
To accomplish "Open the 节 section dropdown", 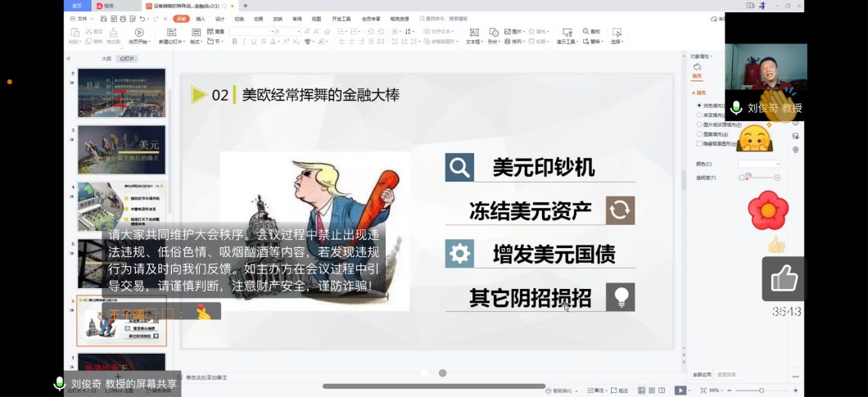I will point(215,42).
